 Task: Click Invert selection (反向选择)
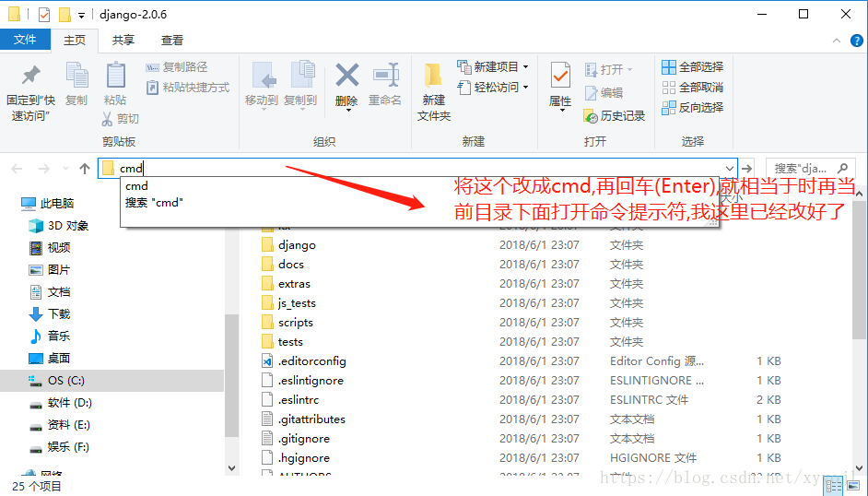(693, 107)
